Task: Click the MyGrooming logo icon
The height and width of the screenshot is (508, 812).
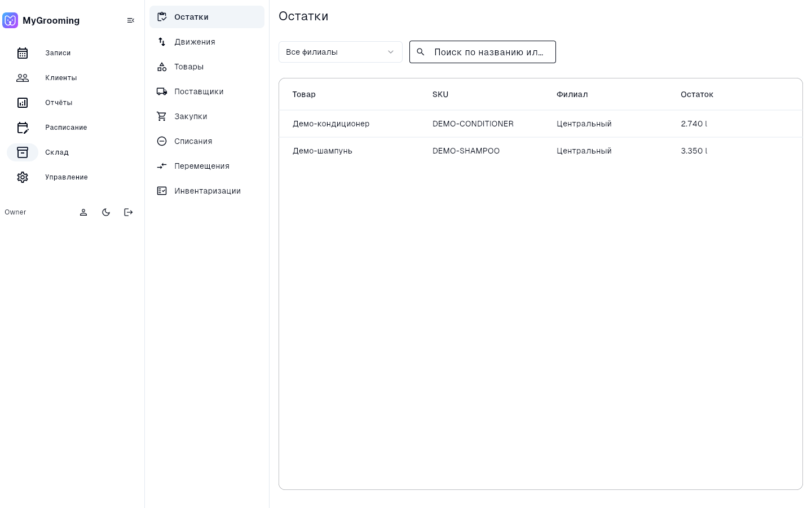Action: click(10, 20)
